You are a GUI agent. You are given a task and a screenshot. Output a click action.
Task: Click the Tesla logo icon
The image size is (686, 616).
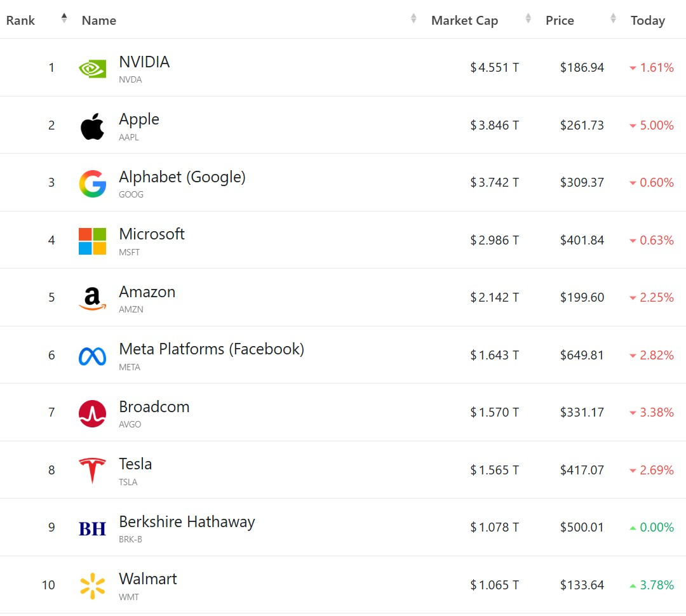point(93,471)
